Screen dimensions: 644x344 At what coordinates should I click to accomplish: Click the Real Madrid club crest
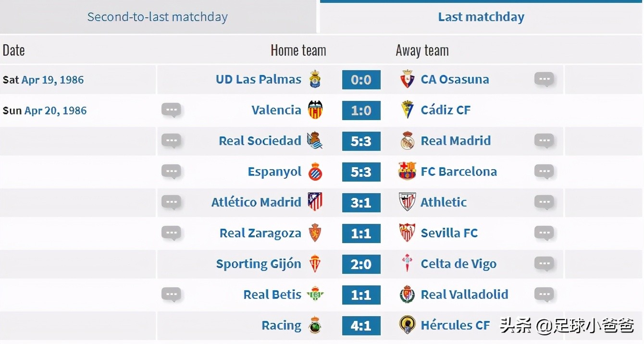pos(408,141)
